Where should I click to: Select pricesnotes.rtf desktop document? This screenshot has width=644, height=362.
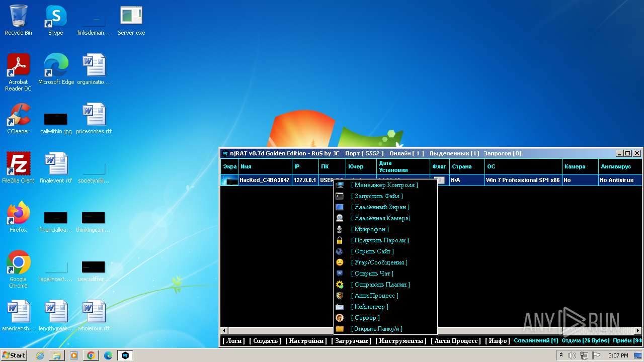tap(94, 119)
